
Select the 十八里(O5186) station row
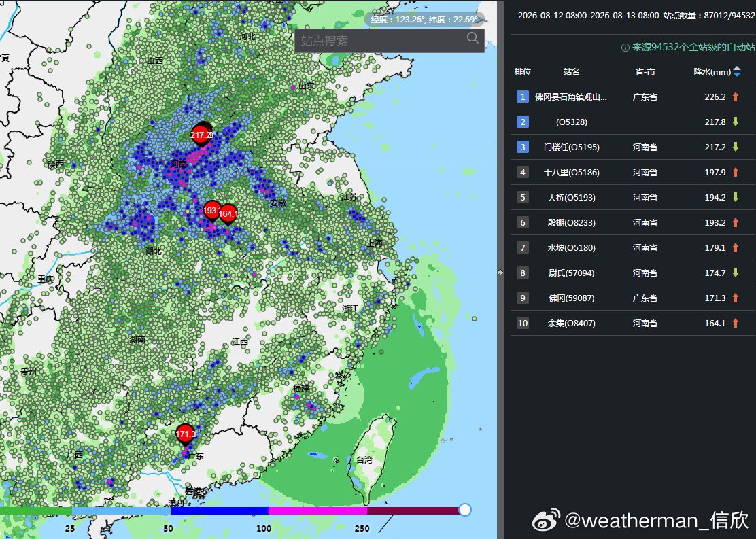point(632,172)
